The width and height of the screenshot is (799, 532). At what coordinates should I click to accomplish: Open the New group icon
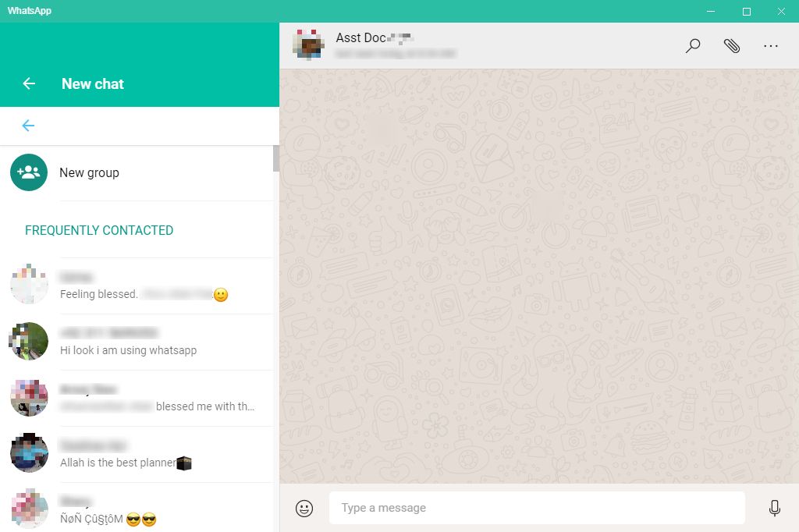pyautogui.click(x=29, y=172)
